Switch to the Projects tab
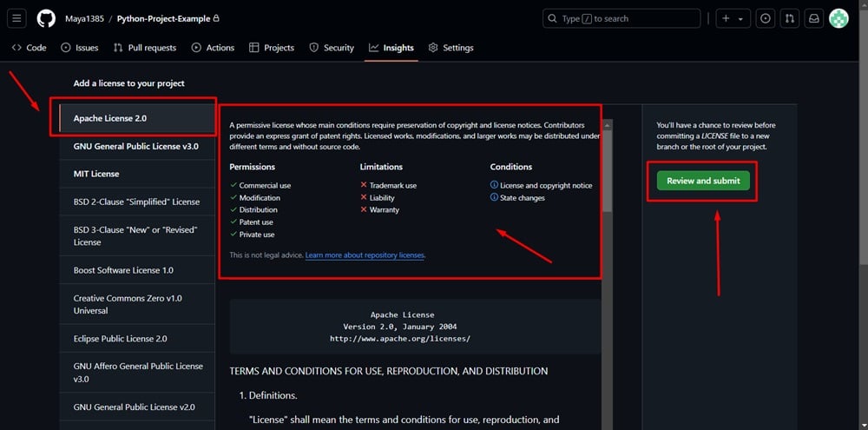 coord(272,48)
